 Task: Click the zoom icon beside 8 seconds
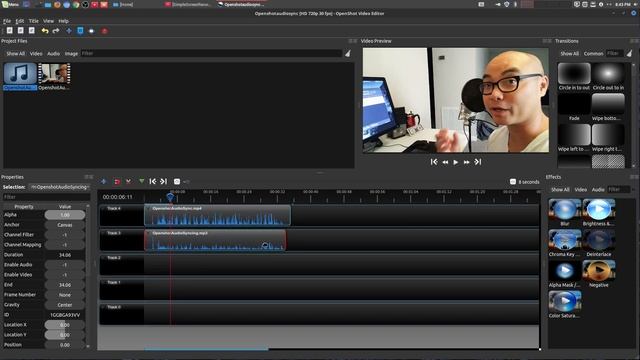tap(513, 182)
